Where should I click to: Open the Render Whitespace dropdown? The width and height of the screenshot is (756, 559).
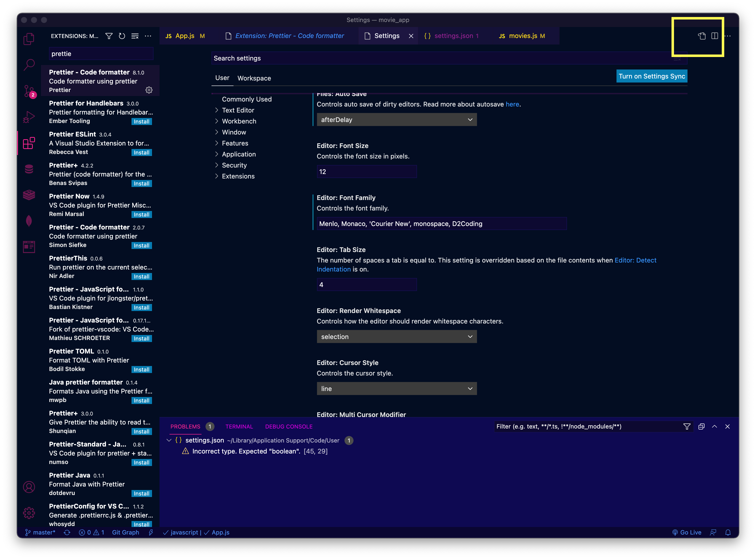(396, 337)
